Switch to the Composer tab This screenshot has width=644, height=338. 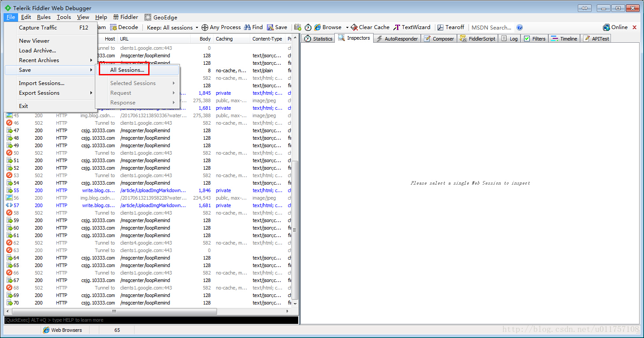(439, 39)
